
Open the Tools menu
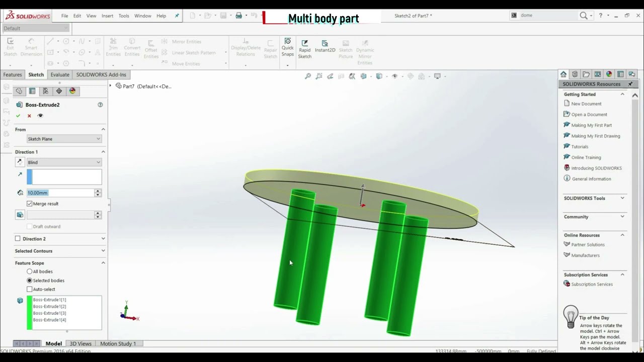click(124, 16)
